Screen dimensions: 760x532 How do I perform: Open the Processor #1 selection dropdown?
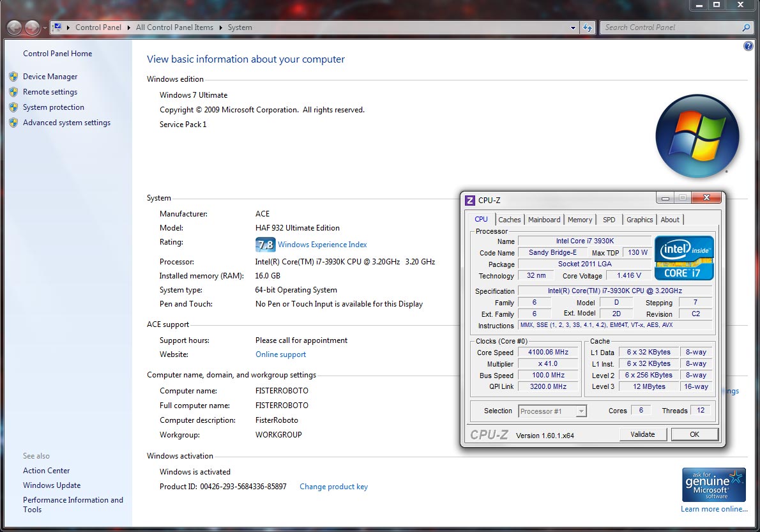552,411
